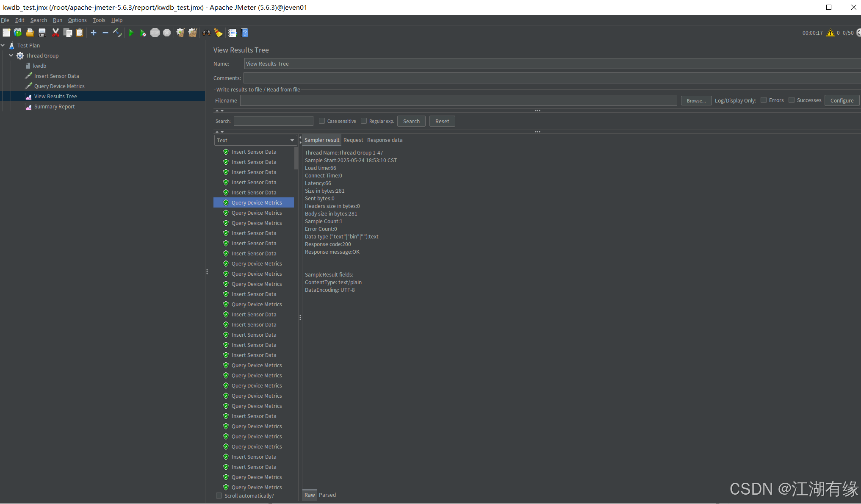The width and height of the screenshot is (861, 504).
Task: Switch to the Response data tab
Action: coord(385,140)
